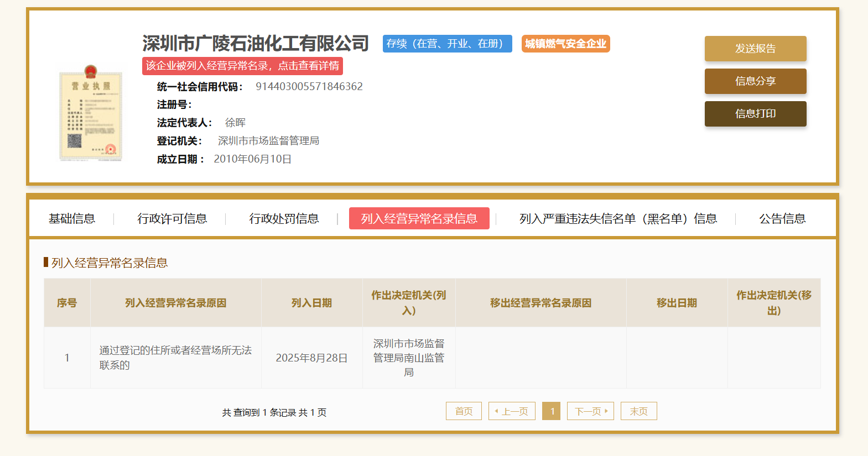Click the 下一页 next page button
The image size is (868, 456).
point(590,411)
